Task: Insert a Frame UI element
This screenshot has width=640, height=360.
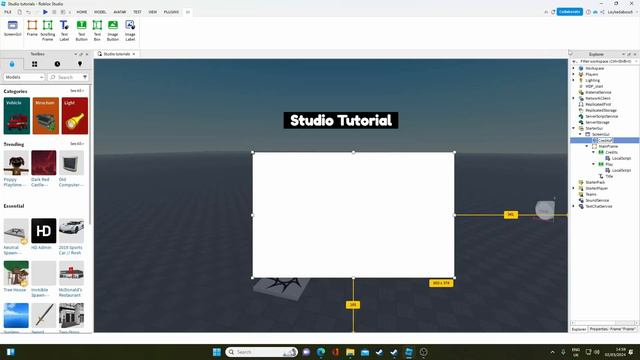Action: point(32,29)
